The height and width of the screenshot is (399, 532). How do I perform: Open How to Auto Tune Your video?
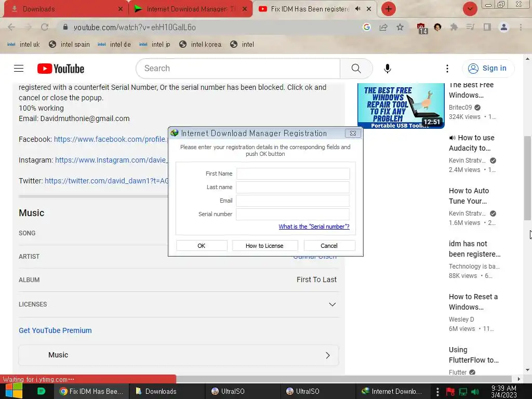[x=469, y=196]
